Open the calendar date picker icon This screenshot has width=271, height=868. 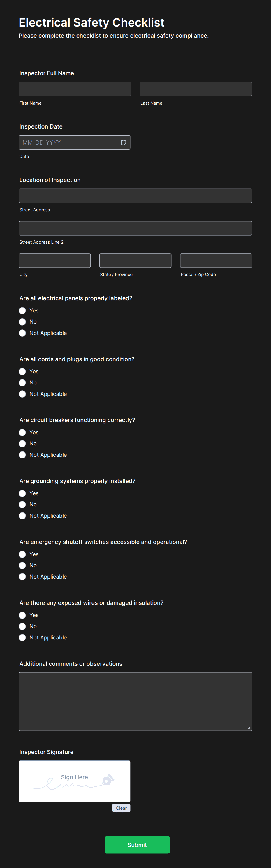pyautogui.click(x=123, y=143)
